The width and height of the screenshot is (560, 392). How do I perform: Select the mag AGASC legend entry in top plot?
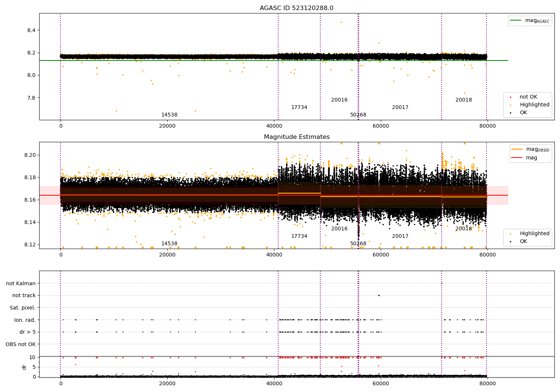pos(530,21)
